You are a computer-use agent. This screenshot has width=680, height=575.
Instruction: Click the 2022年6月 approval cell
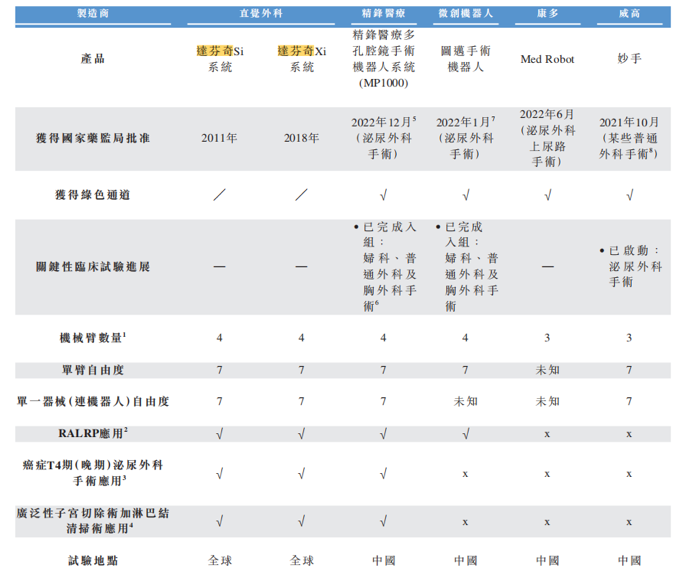pyautogui.click(x=547, y=138)
